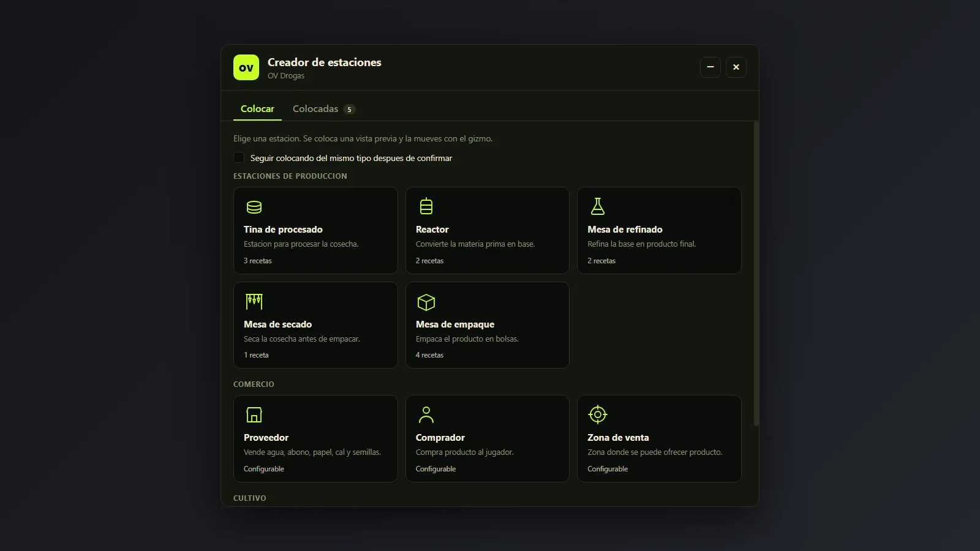Pick the Reactor station title

point(432,230)
